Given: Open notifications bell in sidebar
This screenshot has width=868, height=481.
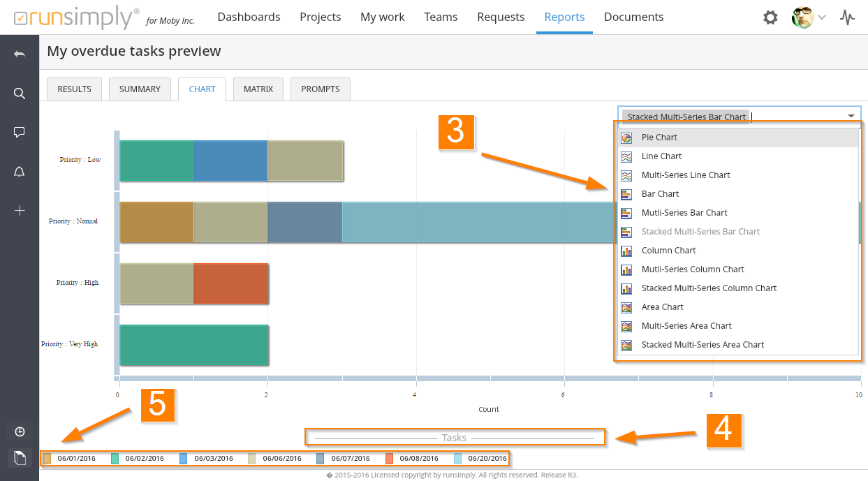Looking at the screenshot, I should [x=20, y=172].
